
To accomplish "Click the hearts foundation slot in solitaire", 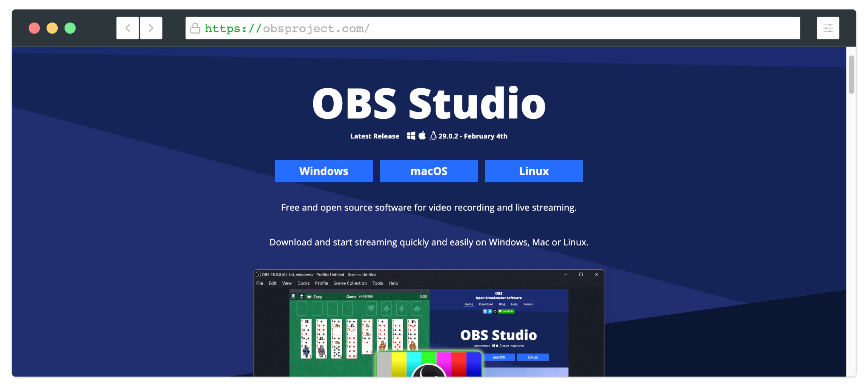I will [x=371, y=309].
